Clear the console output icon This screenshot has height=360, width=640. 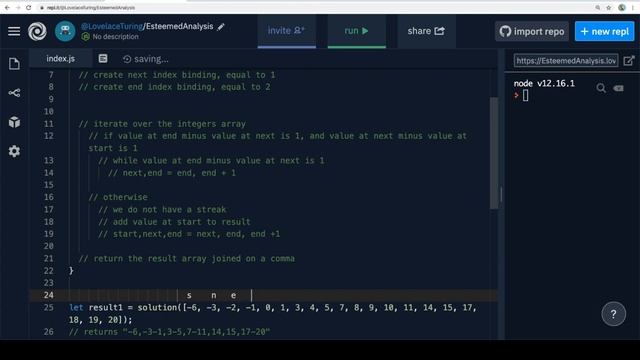point(618,88)
